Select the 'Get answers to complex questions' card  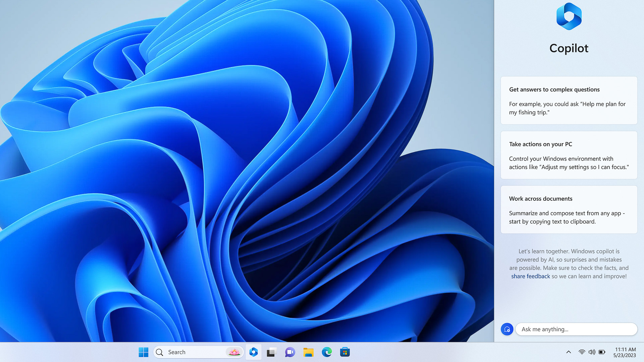(569, 100)
